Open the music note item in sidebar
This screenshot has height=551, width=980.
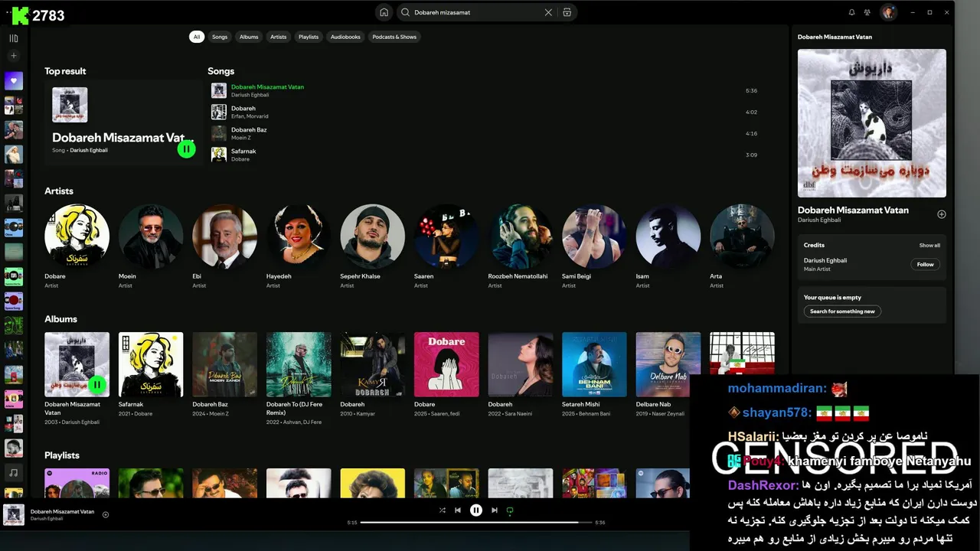coord(14,472)
